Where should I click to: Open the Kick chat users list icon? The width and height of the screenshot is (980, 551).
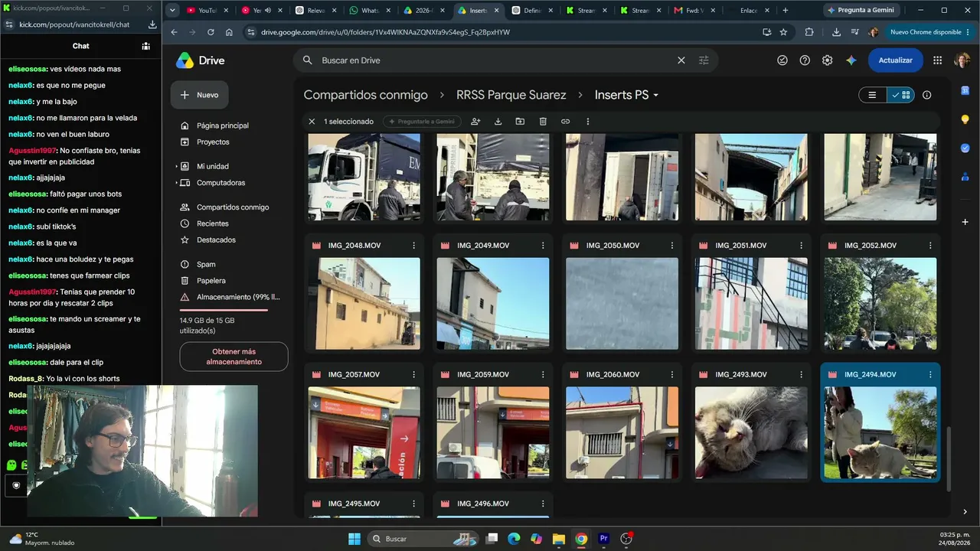click(145, 46)
